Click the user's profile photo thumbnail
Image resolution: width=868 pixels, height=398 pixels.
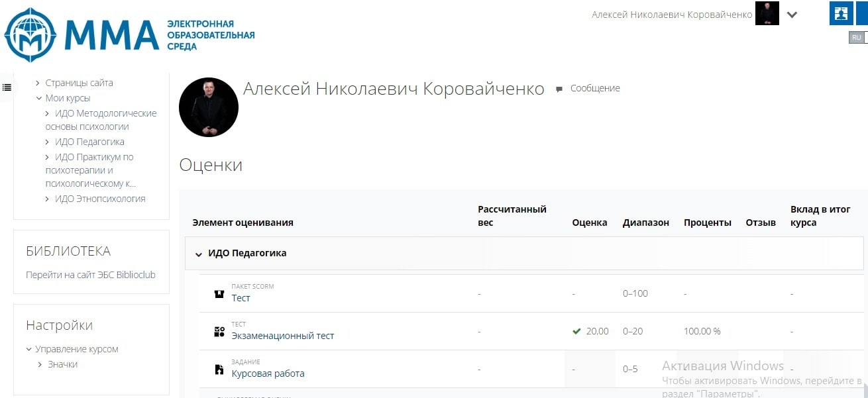(x=208, y=107)
